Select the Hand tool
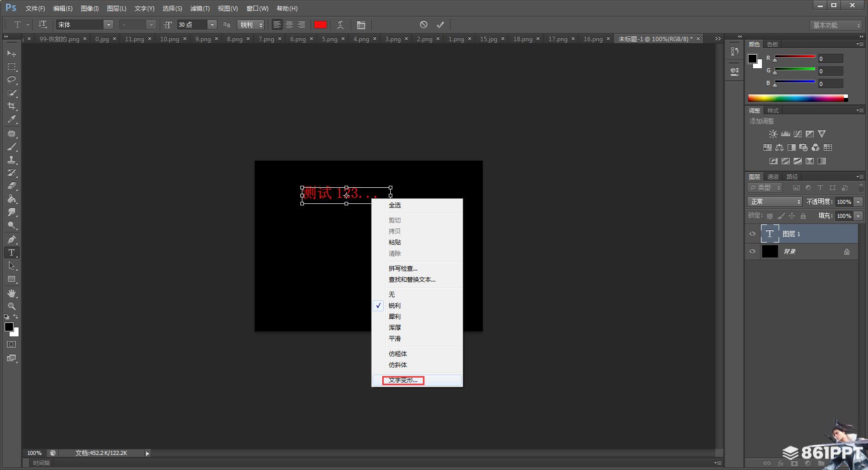Image resolution: width=868 pixels, height=470 pixels. (12, 293)
